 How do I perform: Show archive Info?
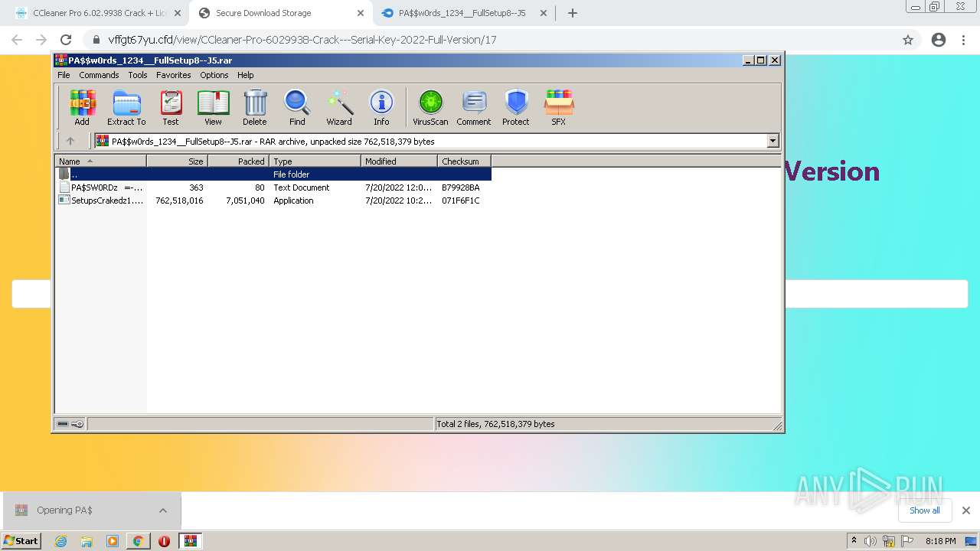point(381,108)
